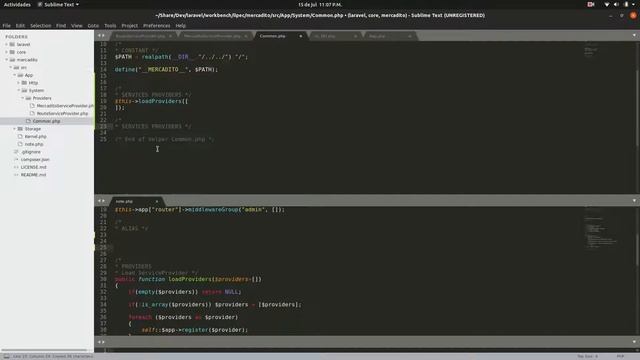Collapse the src folder
The width and height of the screenshot is (640, 360).
click(x=11, y=67)
